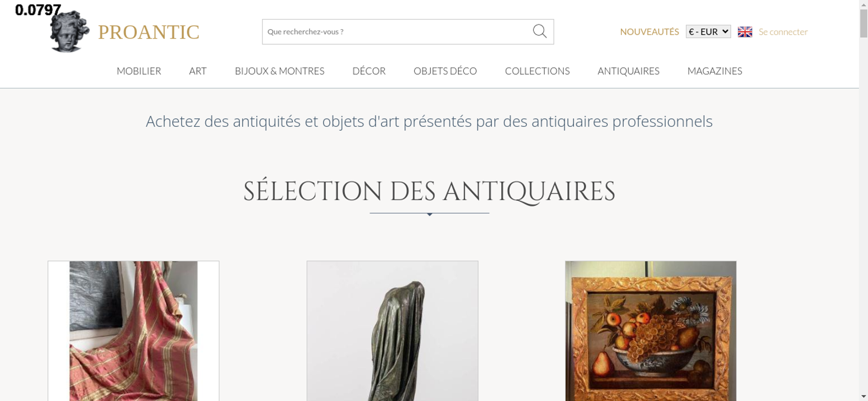Focus the Que recherchez-vous search field

(397, 32)
